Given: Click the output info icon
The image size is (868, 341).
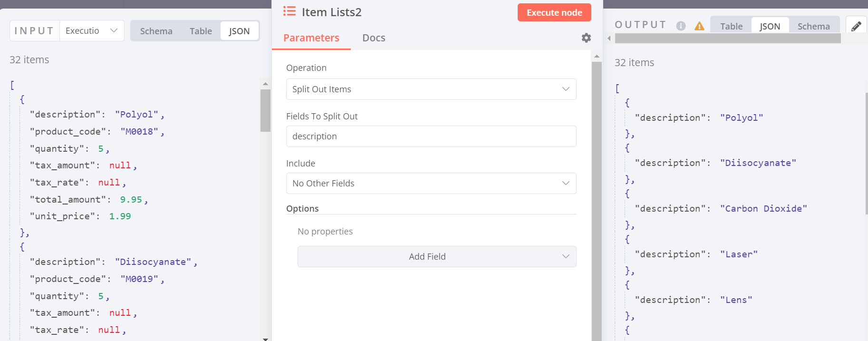Looking at the screenshot, I should (681, 26).
